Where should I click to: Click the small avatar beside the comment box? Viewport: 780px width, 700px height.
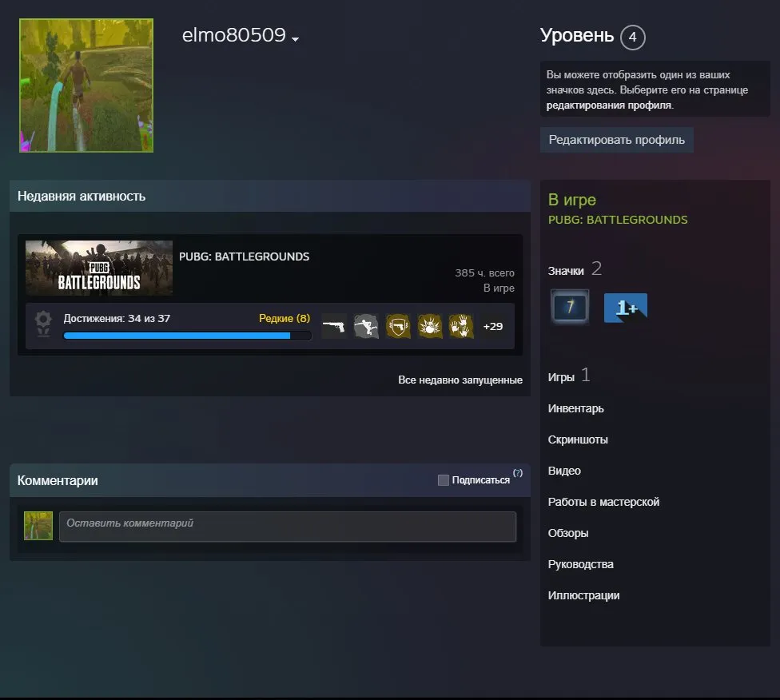[38, 526]
